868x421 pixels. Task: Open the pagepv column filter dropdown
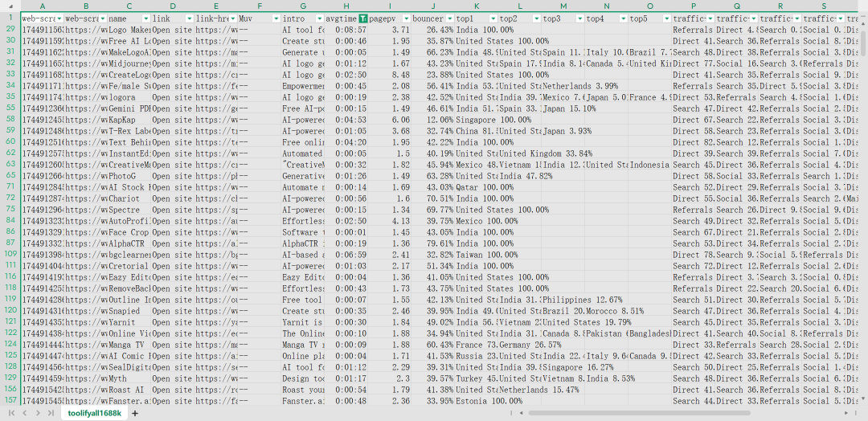407,18
